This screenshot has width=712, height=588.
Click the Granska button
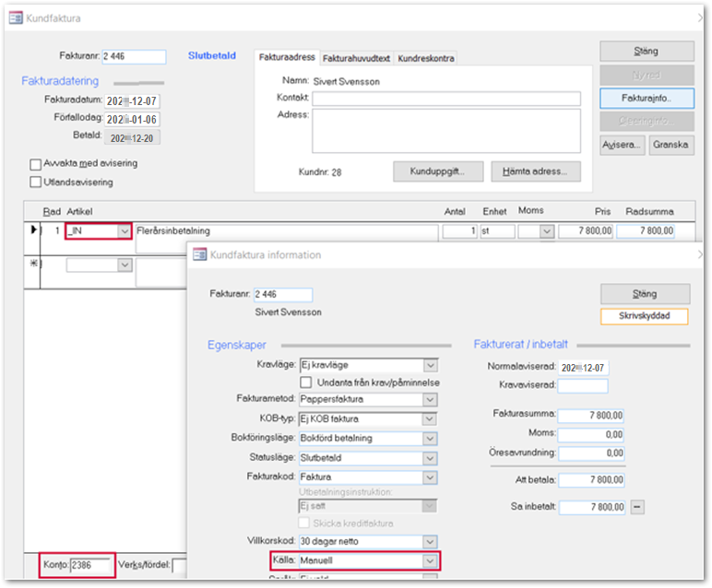(x=670, y=146)
